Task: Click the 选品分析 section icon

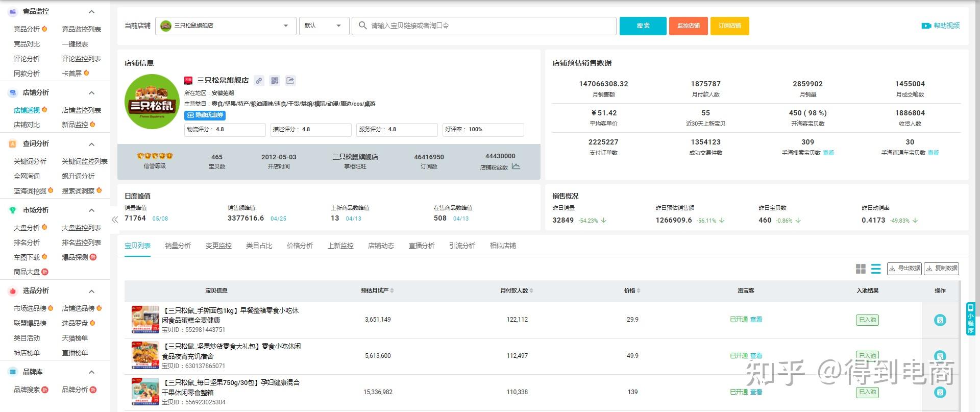Action: coord(13,291)
